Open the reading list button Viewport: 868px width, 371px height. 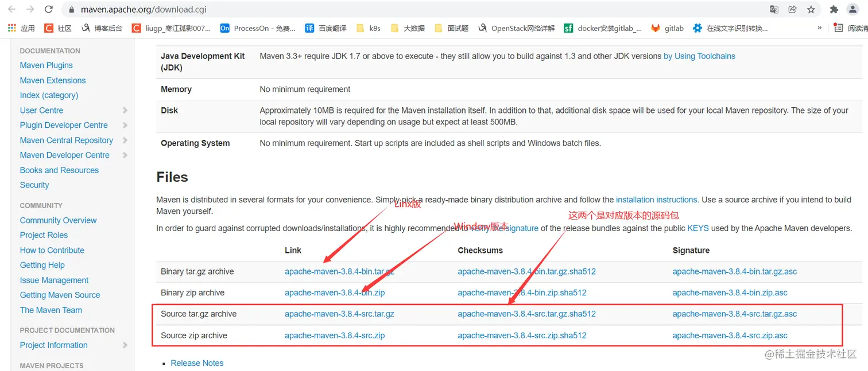click(851, 28)
